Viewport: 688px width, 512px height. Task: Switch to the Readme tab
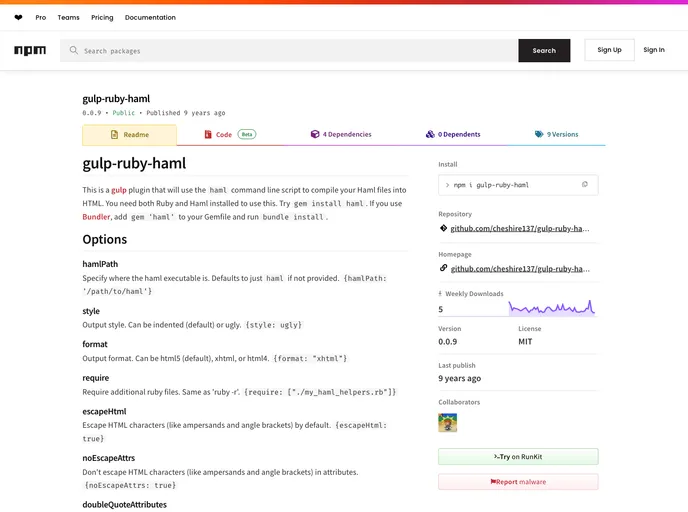(x=129, y=135)
